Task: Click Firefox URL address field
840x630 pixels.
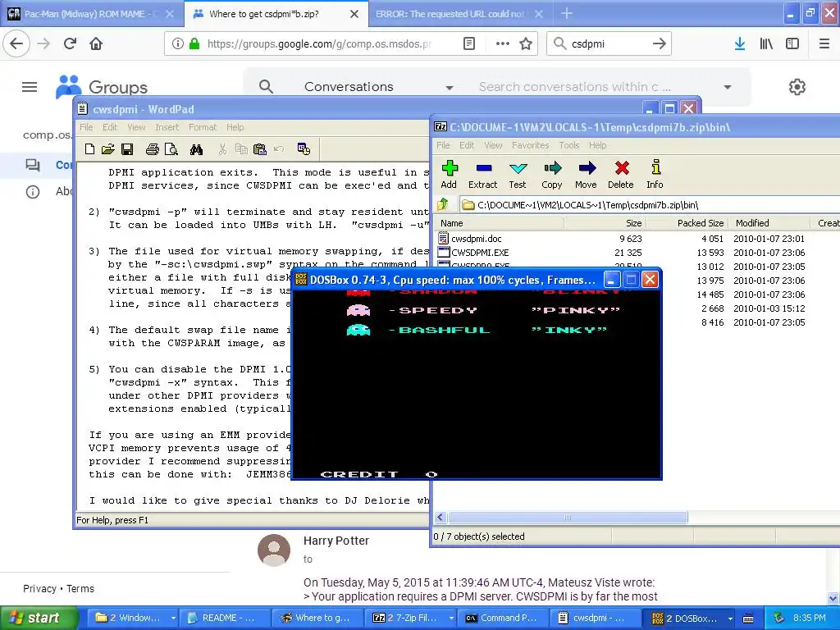Action: (319, 44)
